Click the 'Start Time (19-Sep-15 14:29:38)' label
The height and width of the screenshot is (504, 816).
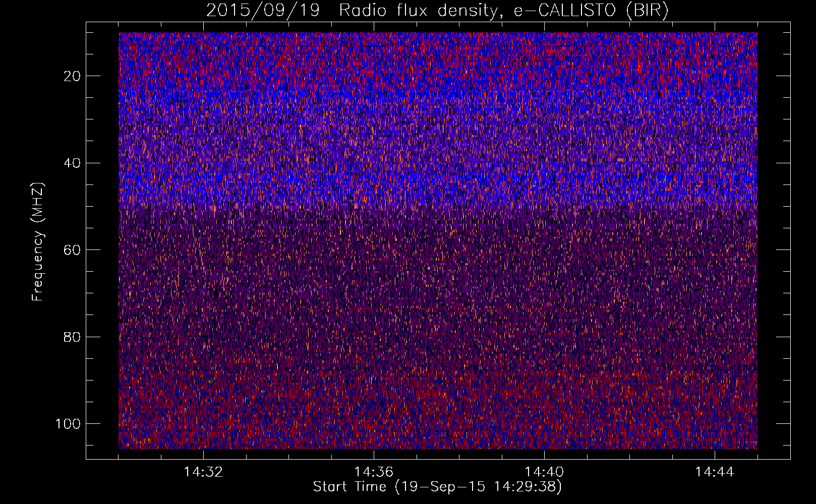[x=437, y=487]
